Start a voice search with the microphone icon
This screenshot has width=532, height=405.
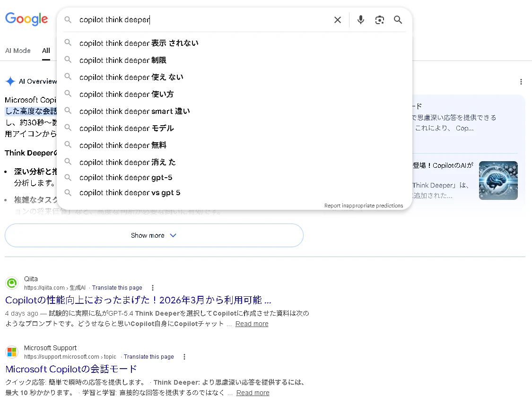(360, 20)
